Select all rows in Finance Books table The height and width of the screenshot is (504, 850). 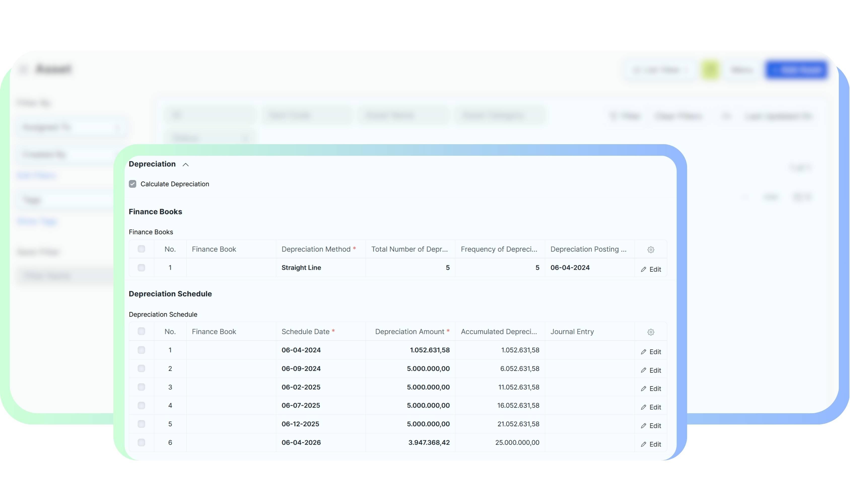point(141,249)
